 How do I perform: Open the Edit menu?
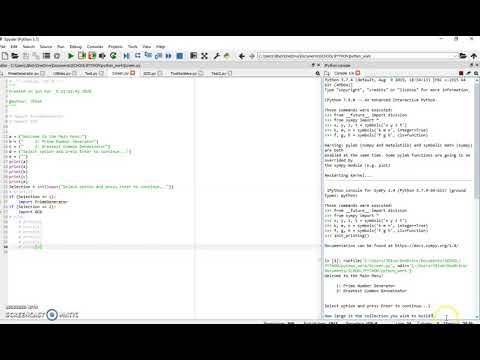14,47
